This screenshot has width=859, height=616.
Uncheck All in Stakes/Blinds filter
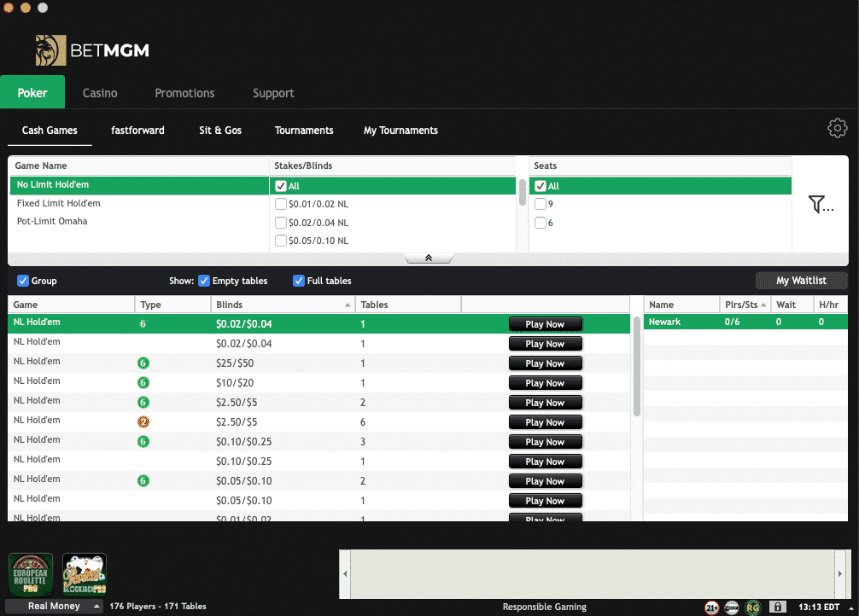[281, 186]
